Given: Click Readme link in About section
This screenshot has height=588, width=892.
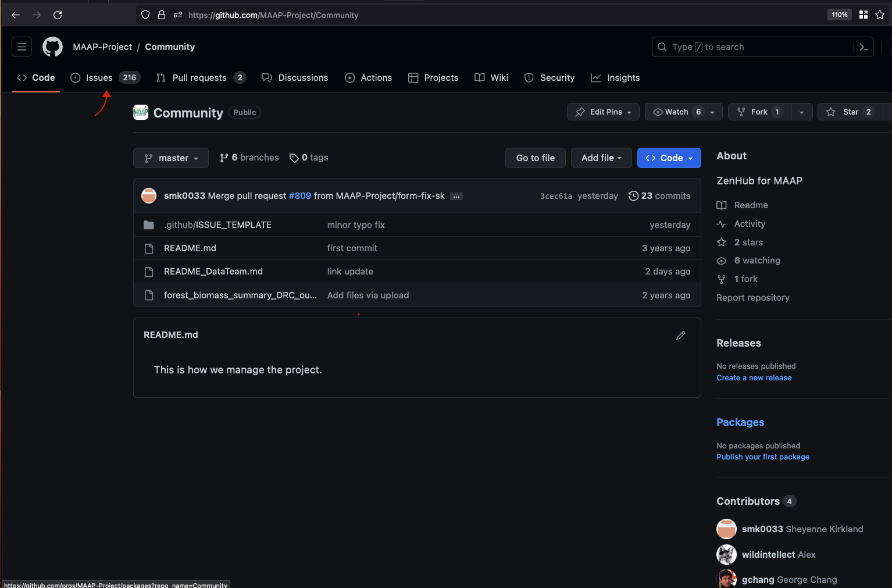Looking at the screenshot, I should tap(751, 205).
